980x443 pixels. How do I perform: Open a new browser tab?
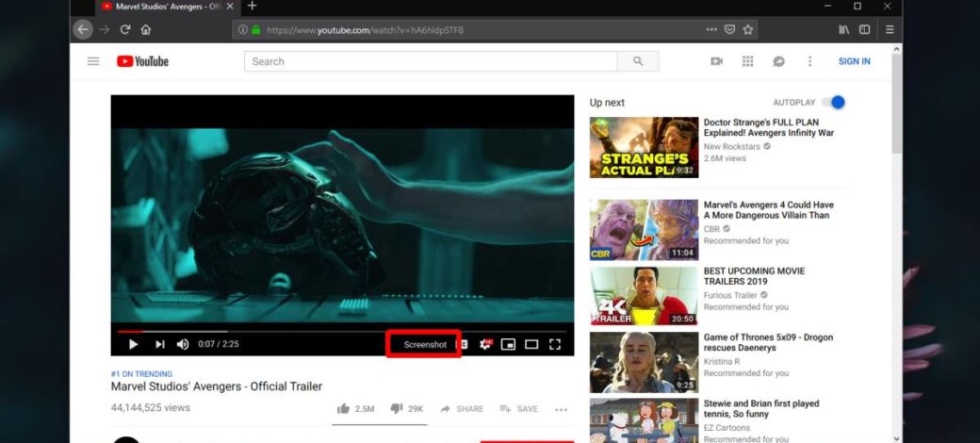[252, 6]
